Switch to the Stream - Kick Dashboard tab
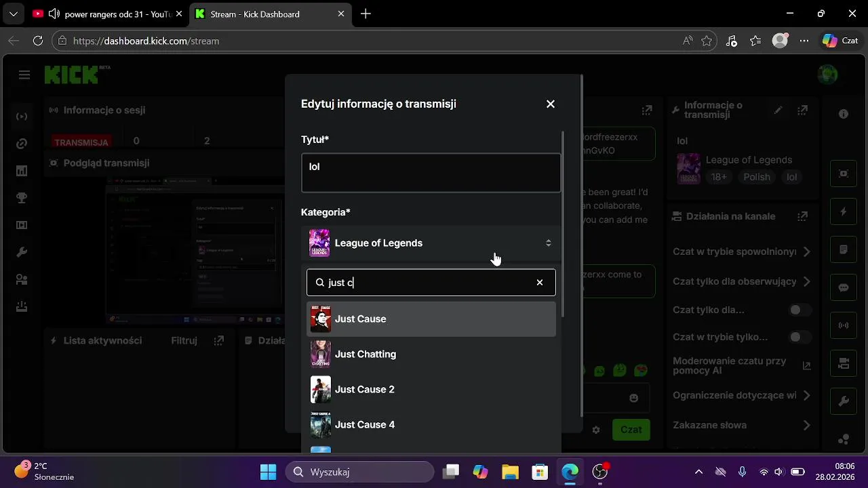 tap(270, 14)
